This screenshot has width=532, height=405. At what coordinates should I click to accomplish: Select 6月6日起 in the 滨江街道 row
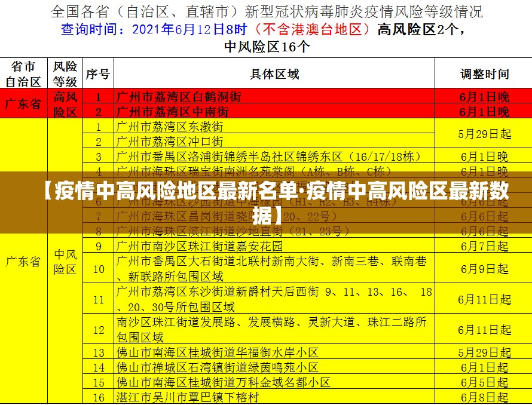pyautogui.click(x=484, y=231)
